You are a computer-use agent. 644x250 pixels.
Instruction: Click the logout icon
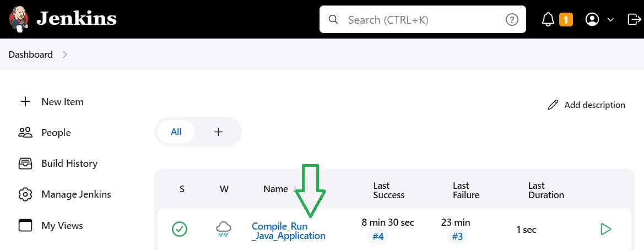click(634, 19)
